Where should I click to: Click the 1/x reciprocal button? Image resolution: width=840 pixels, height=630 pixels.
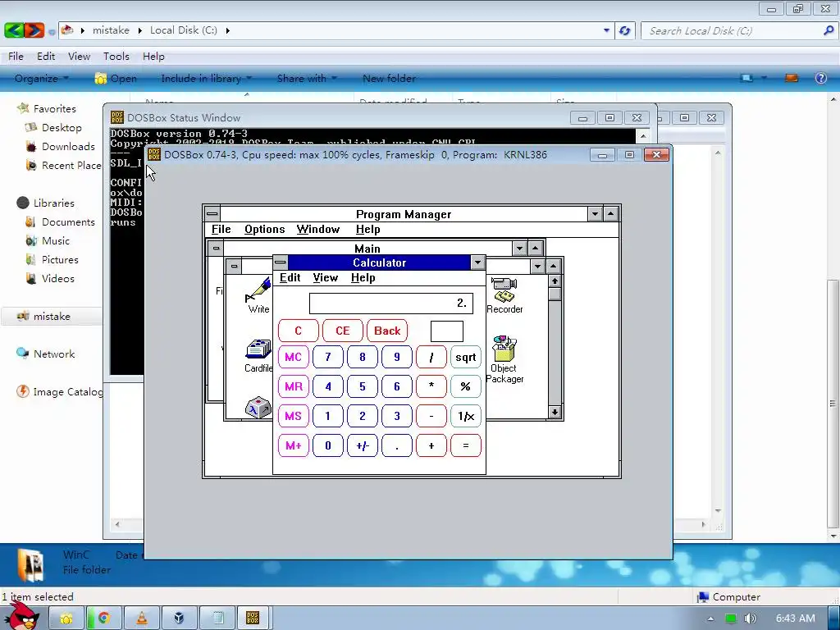pos(466,416)
